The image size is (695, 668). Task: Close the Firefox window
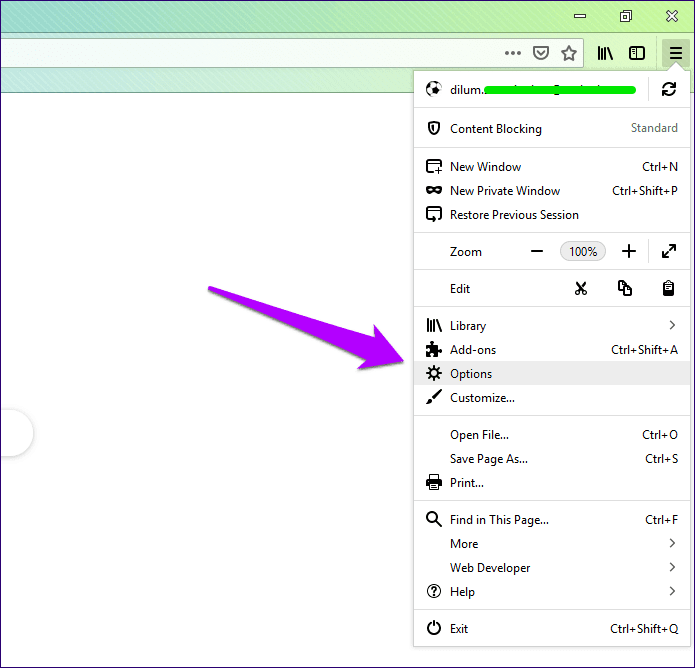pos(672,16)
